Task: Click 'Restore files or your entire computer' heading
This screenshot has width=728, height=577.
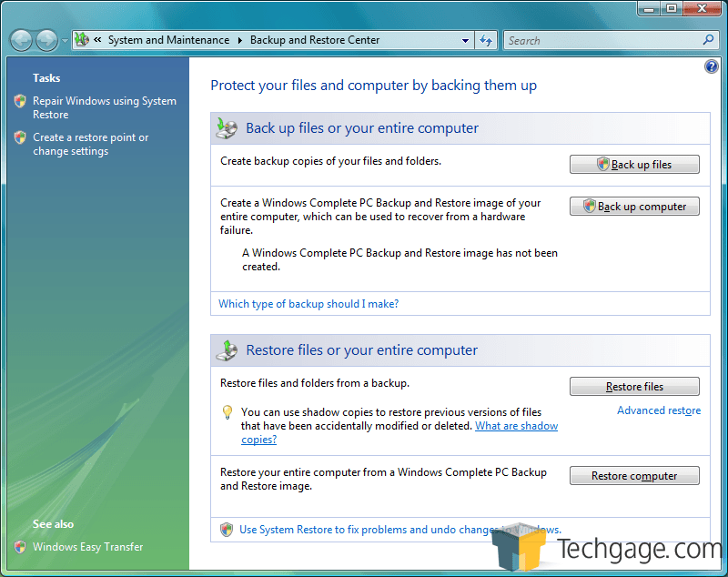Action: pos(361,350)
